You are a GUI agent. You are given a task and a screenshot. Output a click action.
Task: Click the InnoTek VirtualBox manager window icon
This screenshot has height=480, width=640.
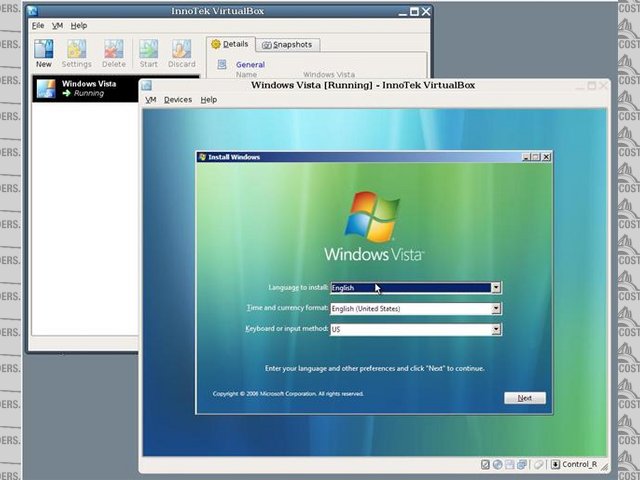tap(32, 11)
